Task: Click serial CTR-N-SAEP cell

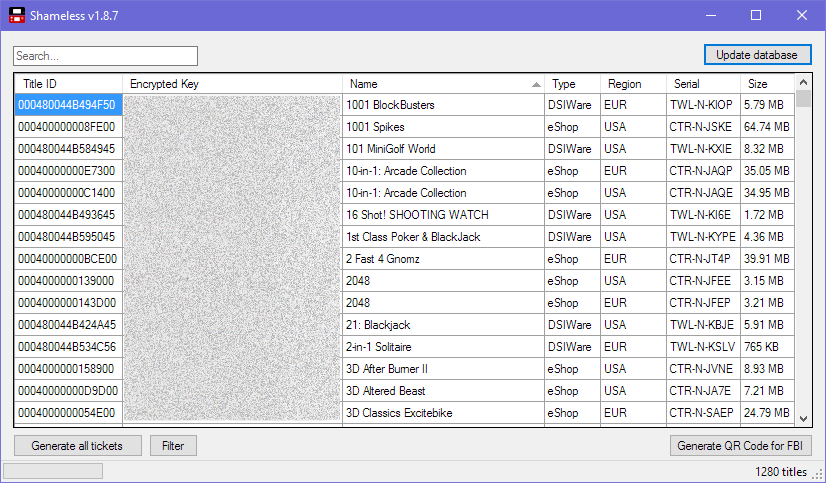Action: point(703,413)
